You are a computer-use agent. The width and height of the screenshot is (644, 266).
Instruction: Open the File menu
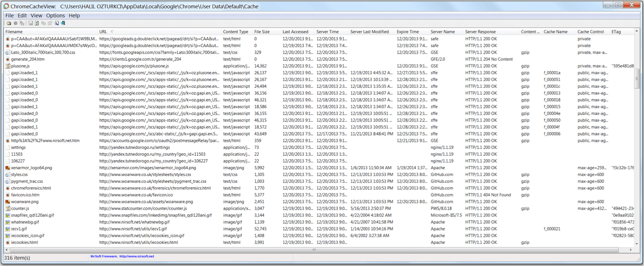coord(9,15)
